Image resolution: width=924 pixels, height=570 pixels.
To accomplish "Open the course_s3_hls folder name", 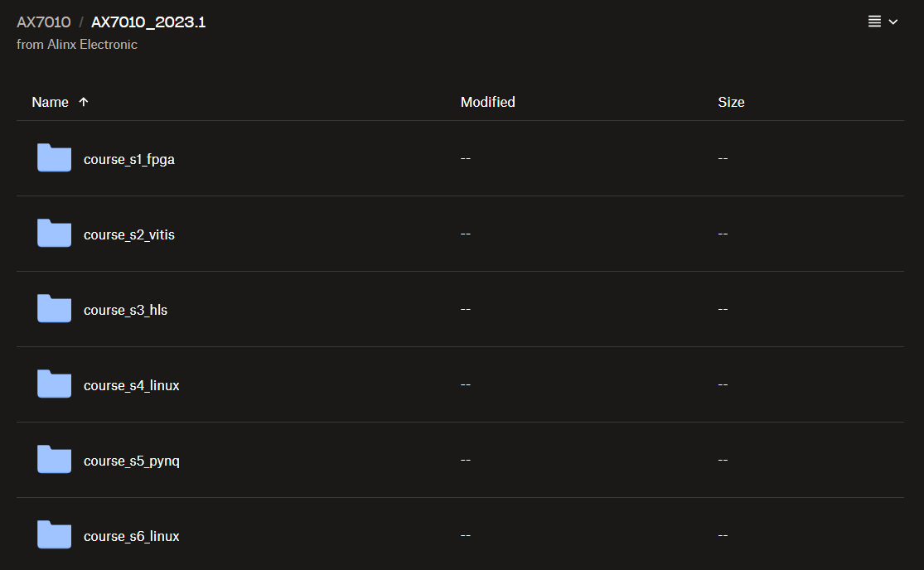I will click(x=126, y=310).
